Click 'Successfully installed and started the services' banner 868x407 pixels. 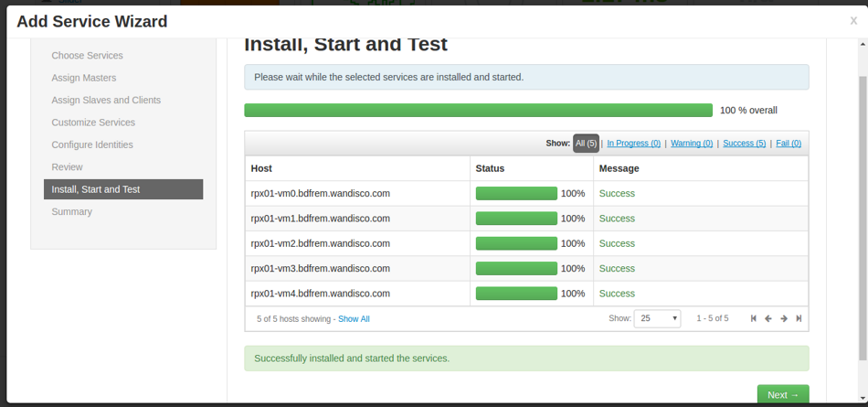click(x=526, y=359)
